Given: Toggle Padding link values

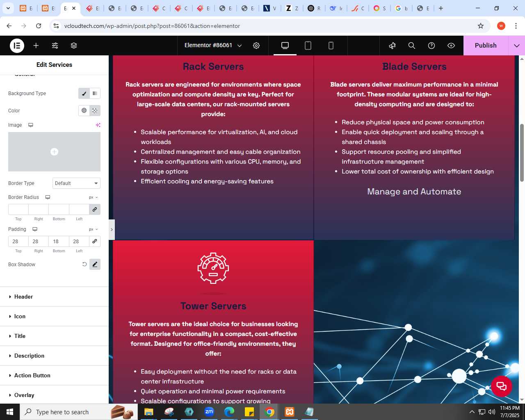Looking at the screenshot, I should [95, 241].
